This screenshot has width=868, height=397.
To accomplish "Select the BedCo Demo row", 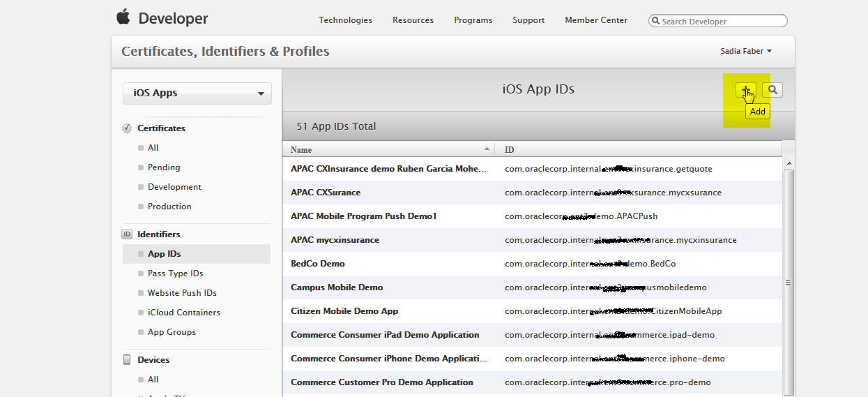I will pos(532,264).
